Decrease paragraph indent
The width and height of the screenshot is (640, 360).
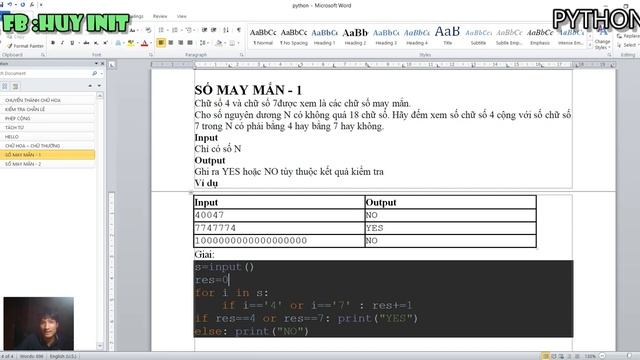(x=204, y=30)
